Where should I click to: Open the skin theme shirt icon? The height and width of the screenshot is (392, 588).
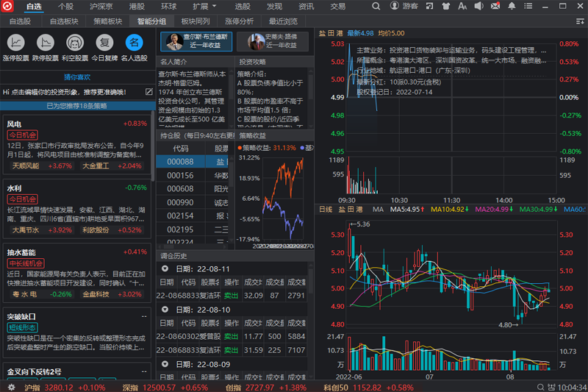446,6
